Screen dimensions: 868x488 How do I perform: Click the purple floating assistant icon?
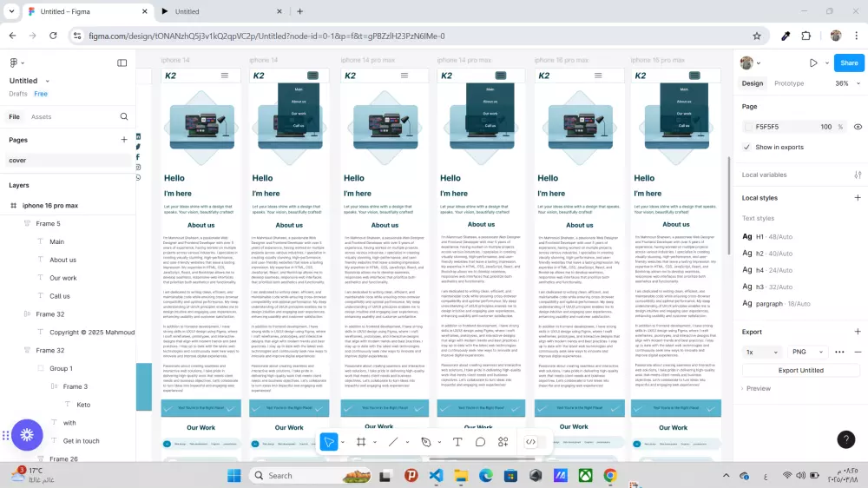[27, 435]
